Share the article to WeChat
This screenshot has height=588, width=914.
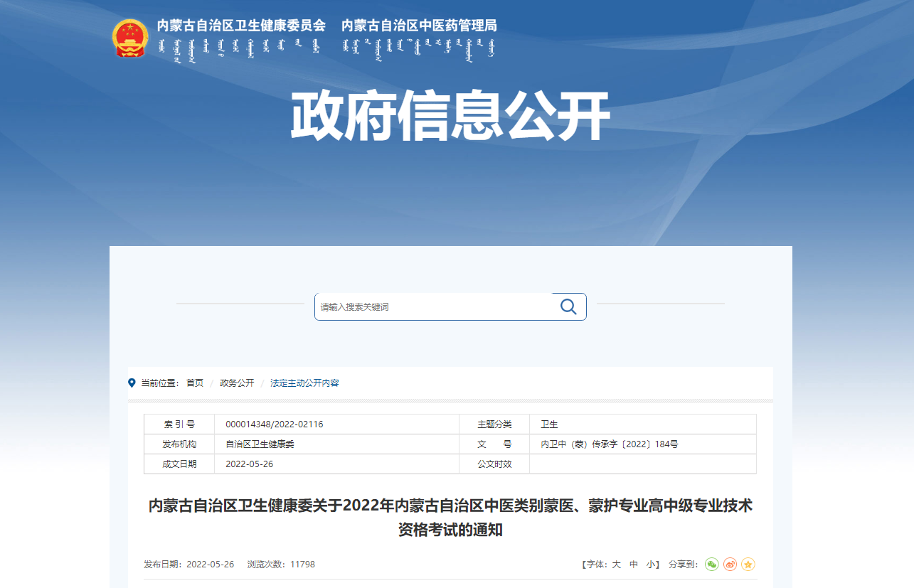[x=712, y=564]
